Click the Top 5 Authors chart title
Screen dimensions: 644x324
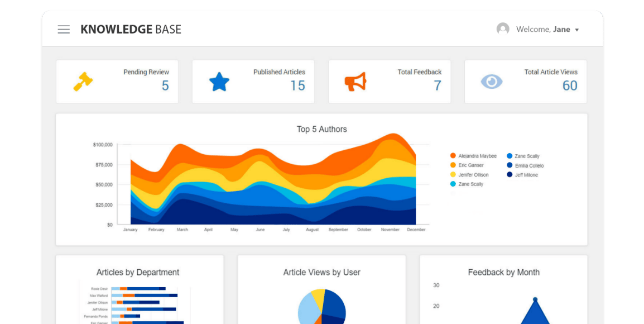[321, 129]
